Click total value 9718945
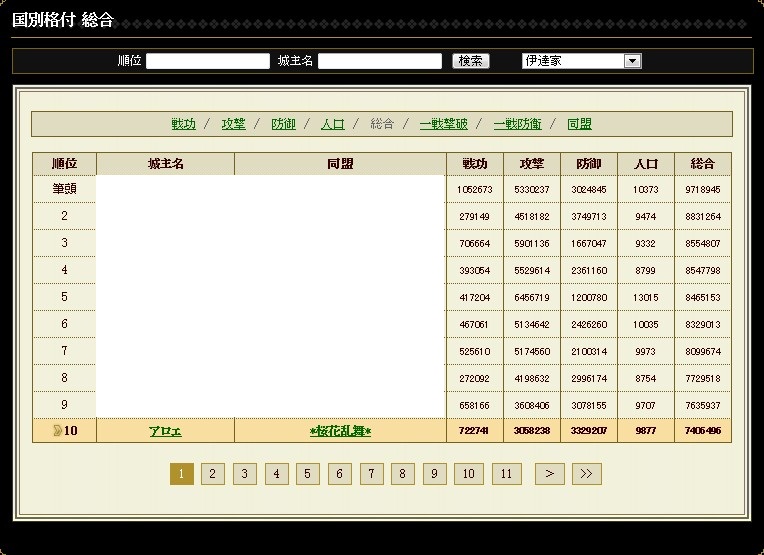This screenshot has height=555, width=764. coord(703,190)
